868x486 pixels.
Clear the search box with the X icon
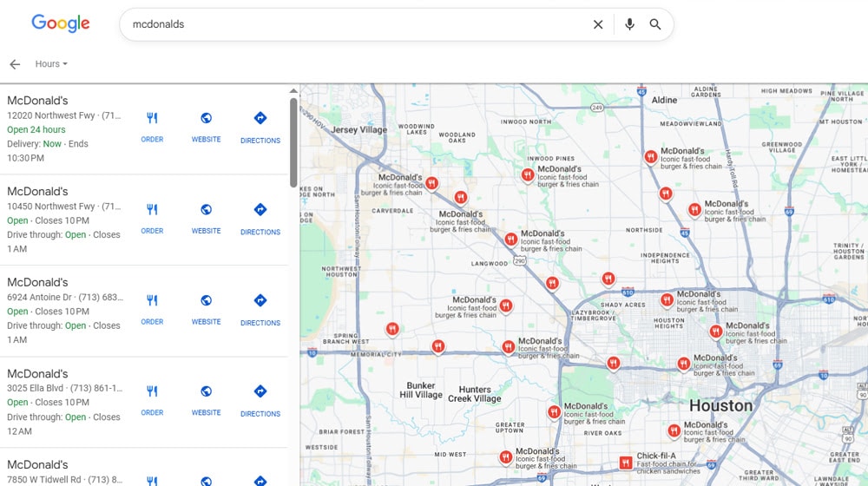point(598,24)
